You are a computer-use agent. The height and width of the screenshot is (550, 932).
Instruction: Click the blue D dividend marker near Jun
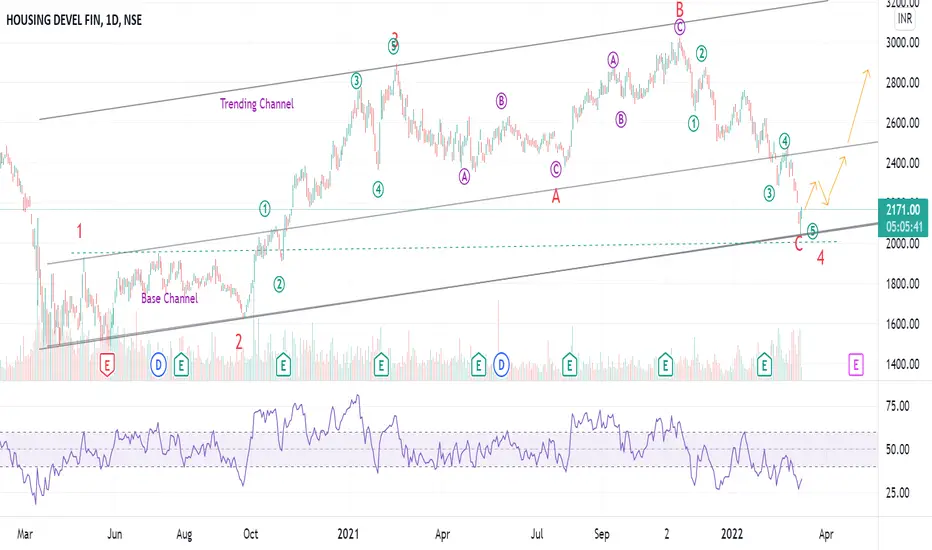coord(158,364)
